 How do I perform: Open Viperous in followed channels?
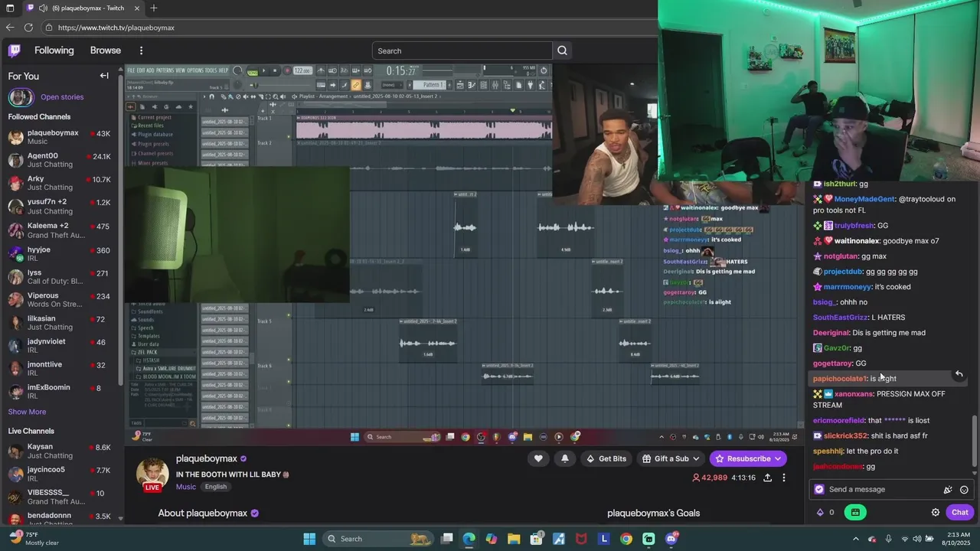click(x=60, y=300)
